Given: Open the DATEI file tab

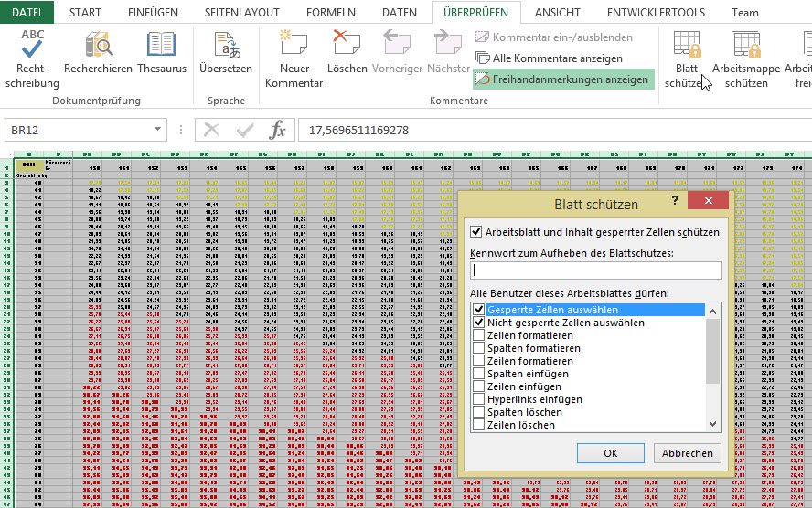Looking at the screenshot, I should point(27,12).
